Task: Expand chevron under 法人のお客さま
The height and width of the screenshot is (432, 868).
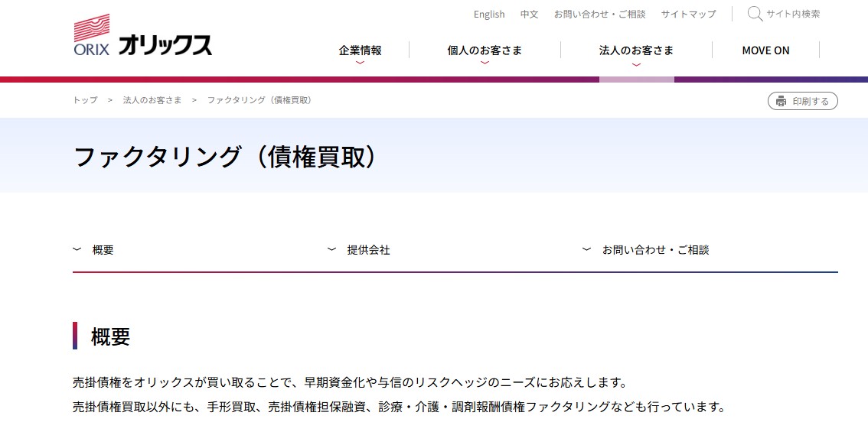Action: tap(637, 64)
